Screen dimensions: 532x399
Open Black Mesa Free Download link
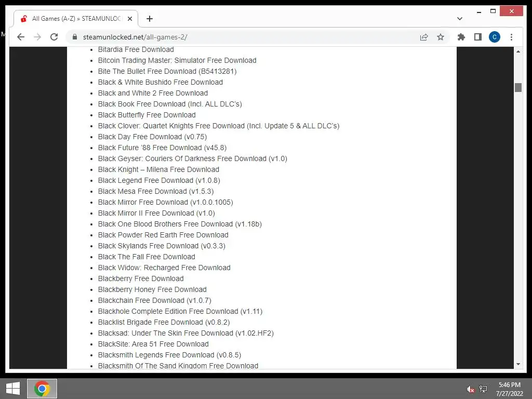point(156,191)
